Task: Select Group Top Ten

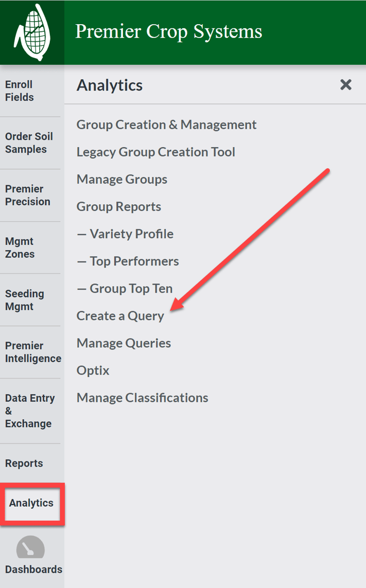Action: (124, 288)
